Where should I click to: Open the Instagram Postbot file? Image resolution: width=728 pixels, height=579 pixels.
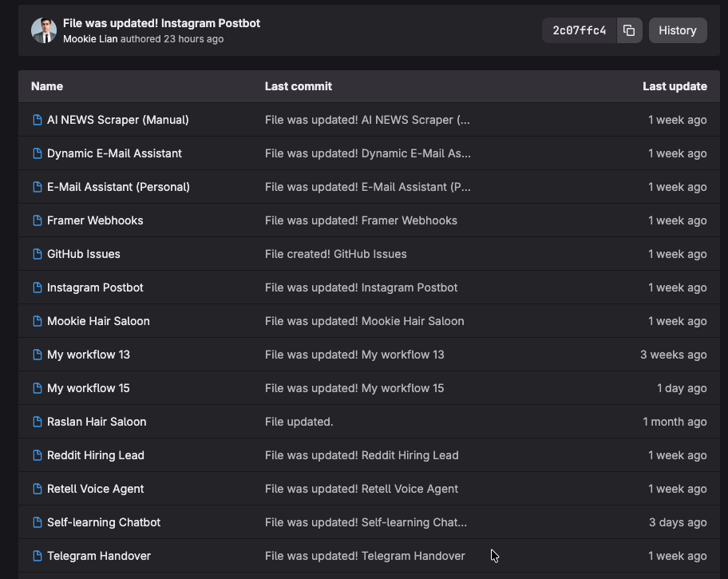[95, 288]
